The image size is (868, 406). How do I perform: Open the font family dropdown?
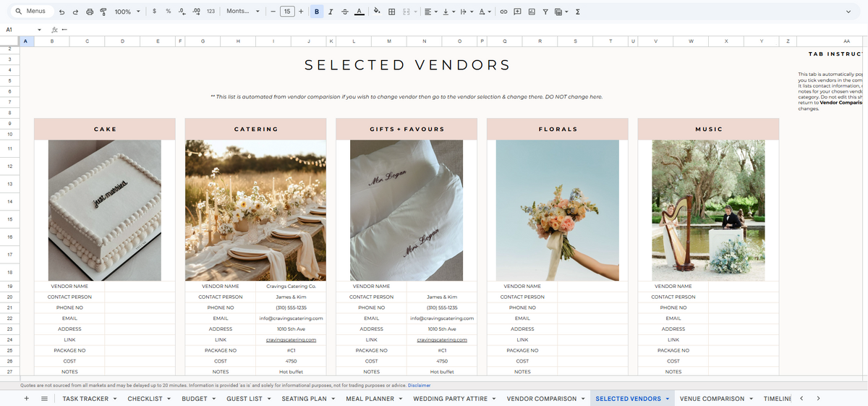[x=242, y=12]
